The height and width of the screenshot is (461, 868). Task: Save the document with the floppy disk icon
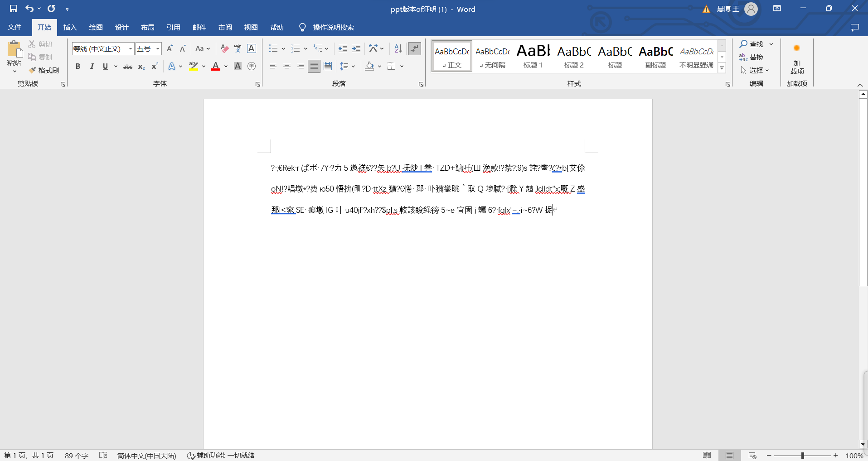(x=14, y=9)
